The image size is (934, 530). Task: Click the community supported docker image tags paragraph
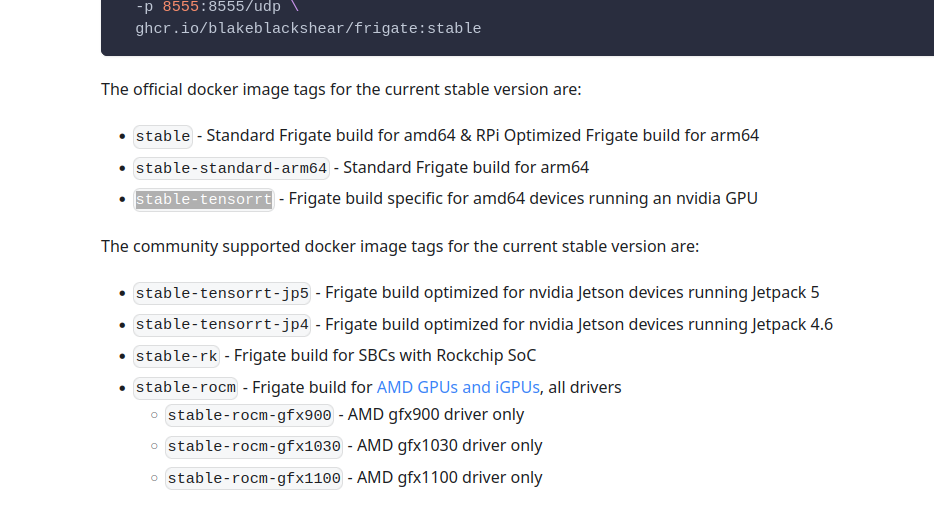(400, 247)
